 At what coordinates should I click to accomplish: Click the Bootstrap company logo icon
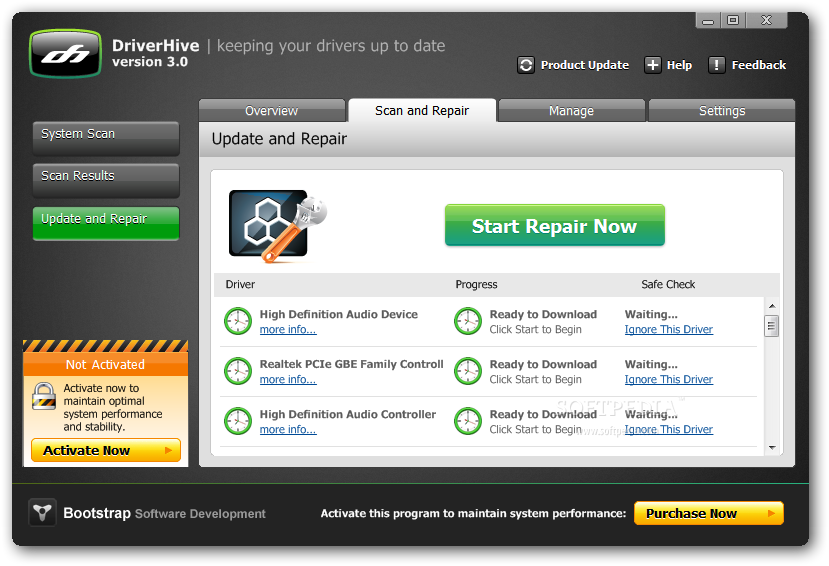(x=42, y=512)
